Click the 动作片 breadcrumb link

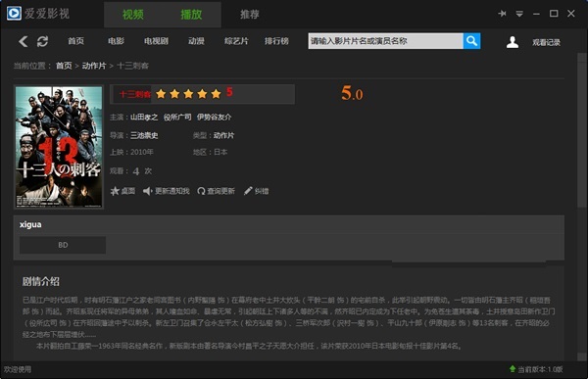pyautogui.click(x=94, y=66)
